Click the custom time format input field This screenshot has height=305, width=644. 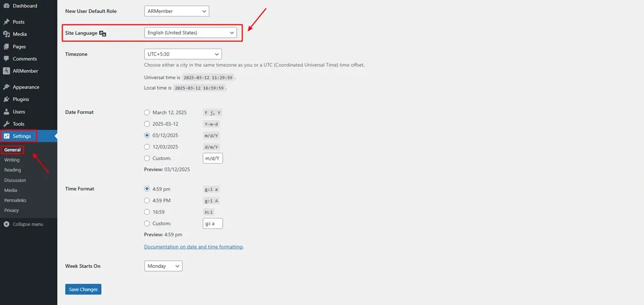click(213, 223)
